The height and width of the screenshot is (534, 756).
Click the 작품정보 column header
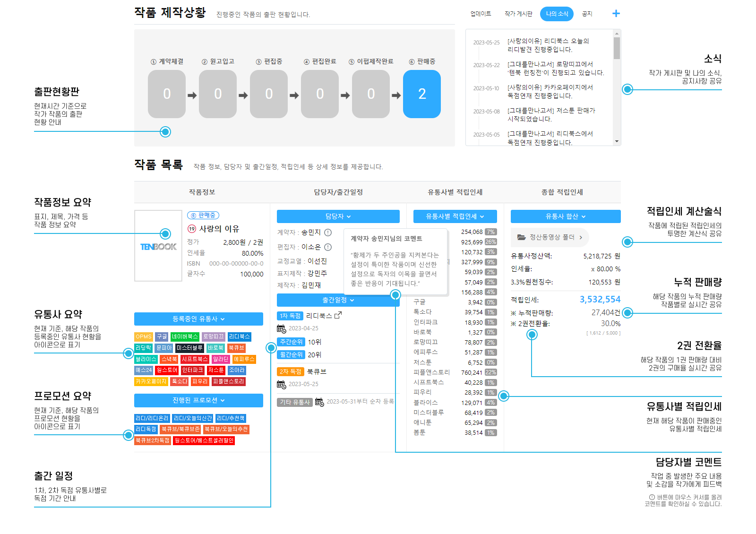[202, 192]
